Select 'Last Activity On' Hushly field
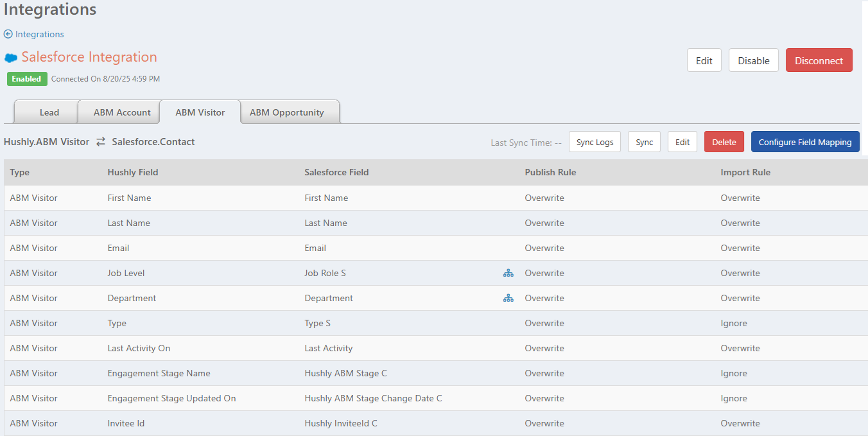 (x=139, y=348)
